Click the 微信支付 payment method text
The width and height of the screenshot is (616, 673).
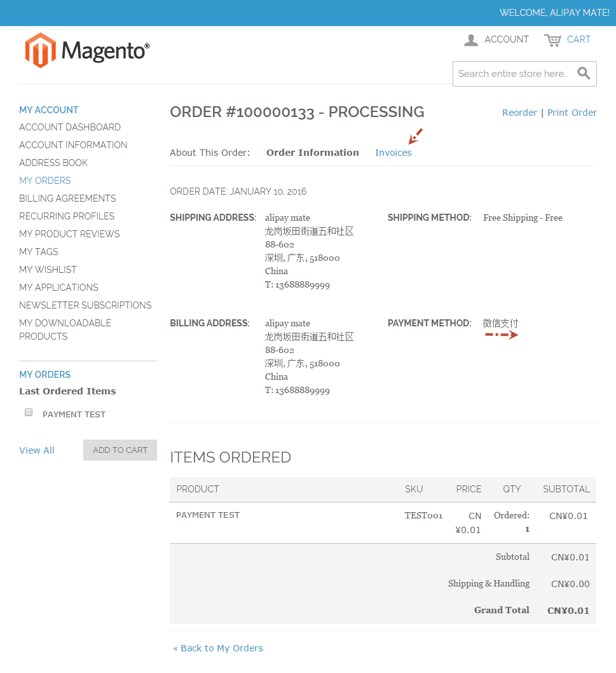click(500, 323)
